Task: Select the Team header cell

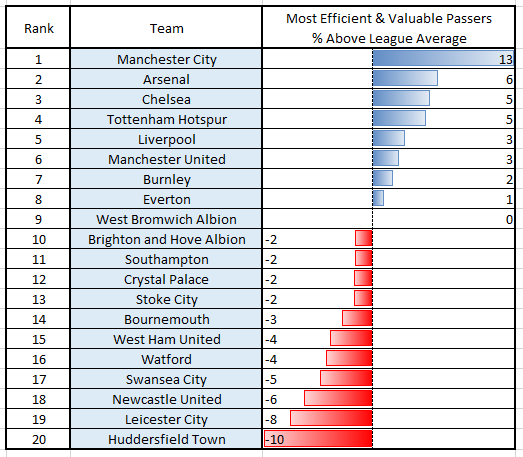Action: tap(166, 28)
